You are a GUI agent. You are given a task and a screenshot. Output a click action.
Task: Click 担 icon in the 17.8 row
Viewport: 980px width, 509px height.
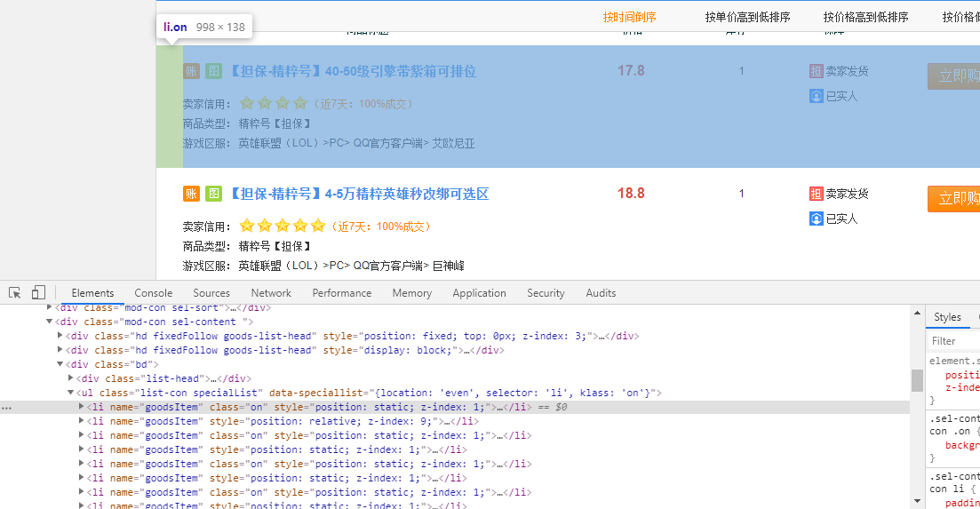[816, 71]
